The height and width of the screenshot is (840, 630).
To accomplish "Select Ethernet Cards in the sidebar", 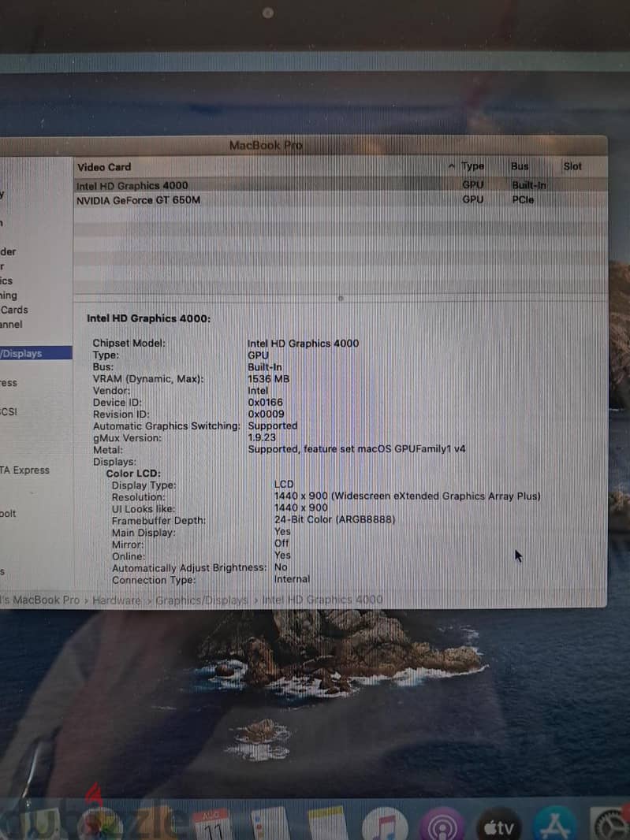I will click(x=14, y=310).
